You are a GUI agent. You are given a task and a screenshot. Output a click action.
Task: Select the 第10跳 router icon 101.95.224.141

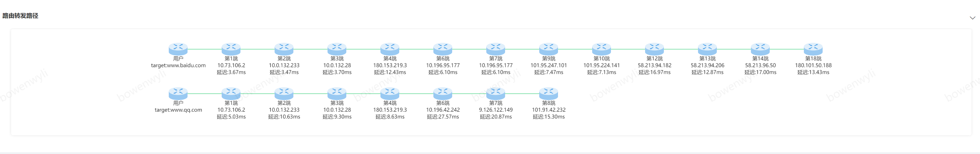(602, 49)
